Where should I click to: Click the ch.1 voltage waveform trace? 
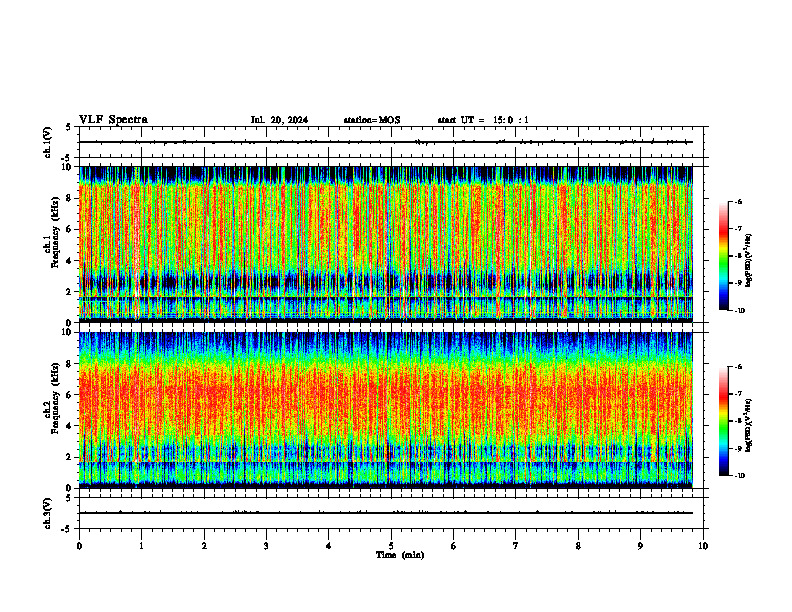point(386,142)
